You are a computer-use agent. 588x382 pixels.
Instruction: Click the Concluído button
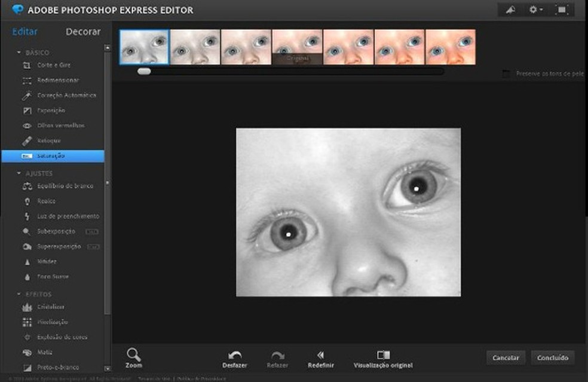click(552, 357)
